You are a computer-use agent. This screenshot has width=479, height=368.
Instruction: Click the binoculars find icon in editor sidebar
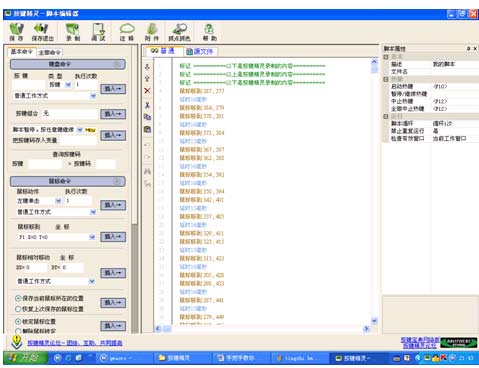[147, 172]
